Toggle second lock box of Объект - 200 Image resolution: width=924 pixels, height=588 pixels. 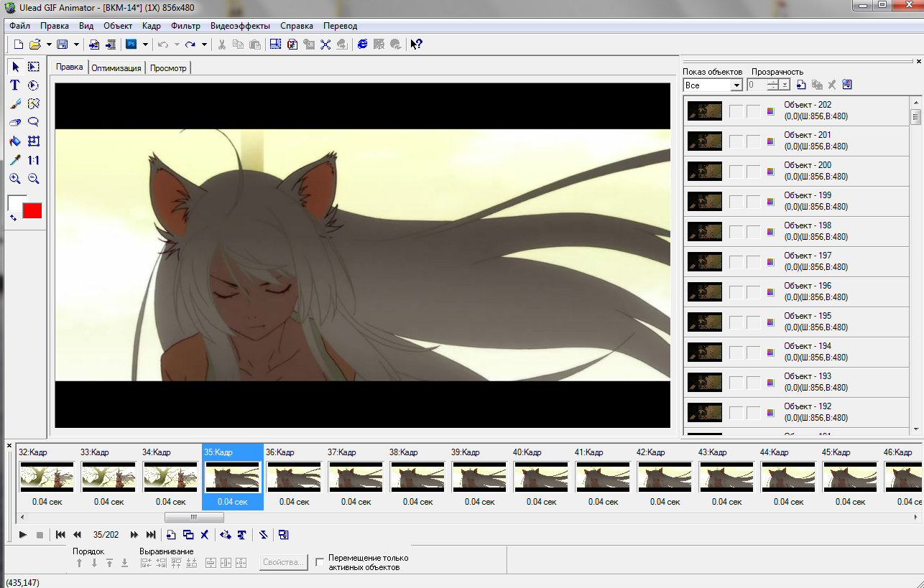point(753,171)
